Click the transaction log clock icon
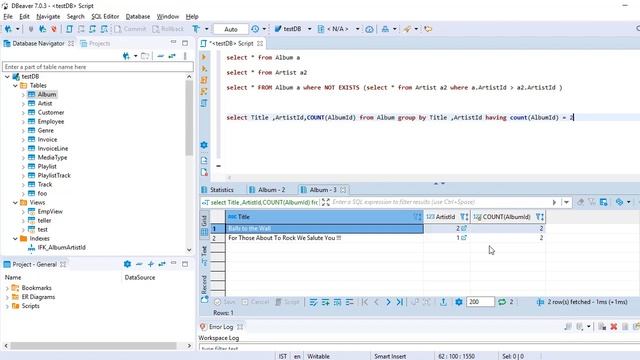Image resolution: width=640 pixels, height=360 pixels. point(255,29)
